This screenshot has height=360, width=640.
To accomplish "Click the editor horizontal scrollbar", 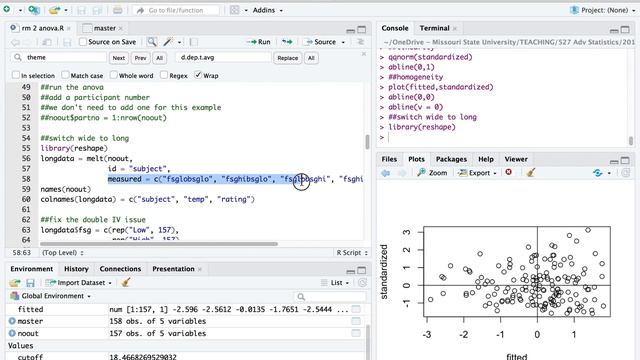I will 159,244.
